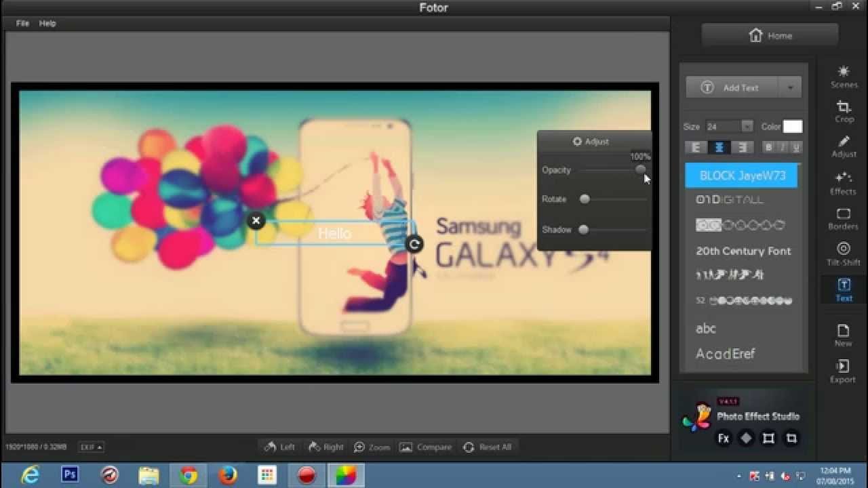Click the overlapping squares icon in Photo Effect Studio
This screenshot has height=488, width=868.
pos(791,439)
